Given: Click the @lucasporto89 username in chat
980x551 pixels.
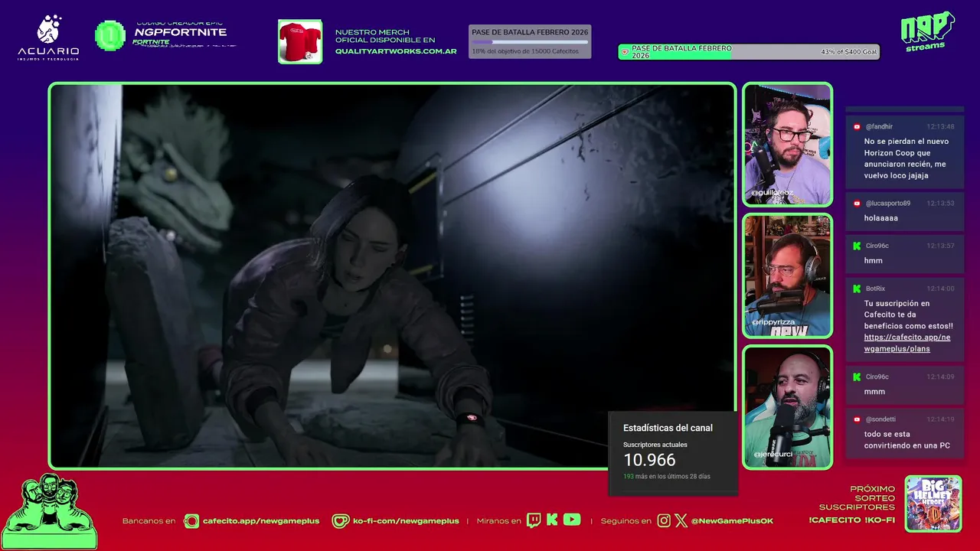Looking at the screenshot, I should pos(888,204).
